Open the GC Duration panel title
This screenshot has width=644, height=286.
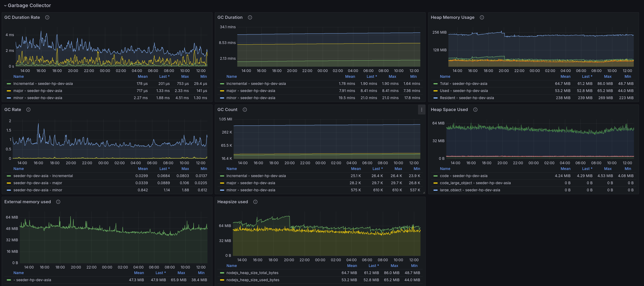230,17
